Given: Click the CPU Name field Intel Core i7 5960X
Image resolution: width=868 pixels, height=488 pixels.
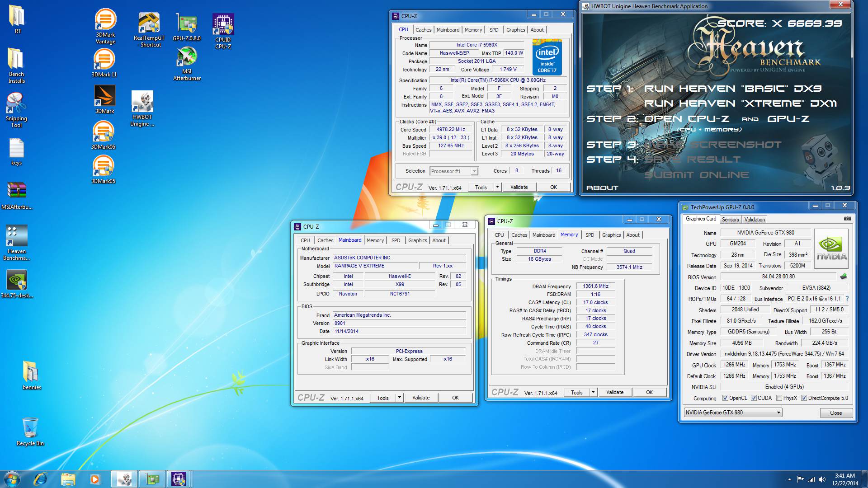Looking at the screenshot, I should 476,45.
